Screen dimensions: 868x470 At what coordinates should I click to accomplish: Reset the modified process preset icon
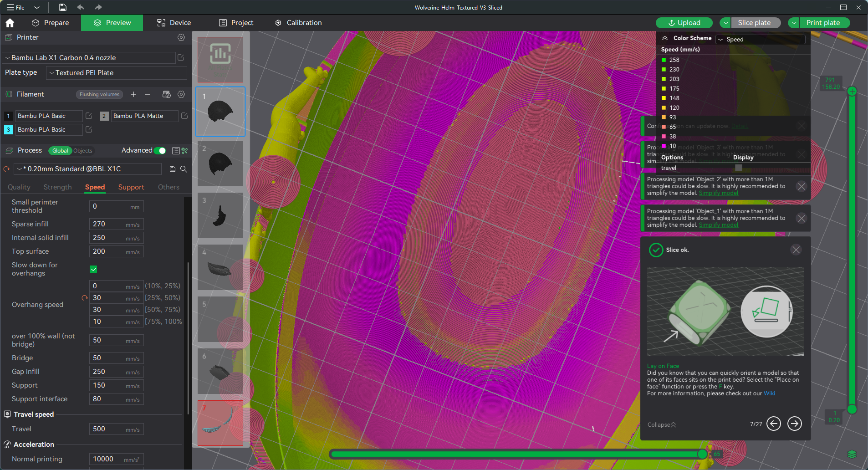click(6, 169)
